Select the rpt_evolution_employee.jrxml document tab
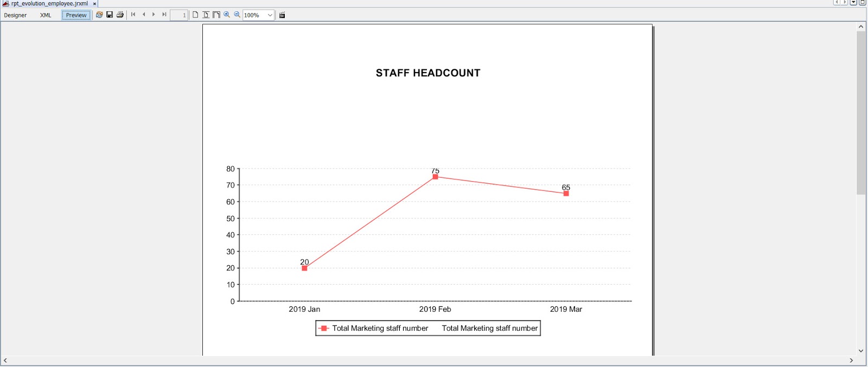The width and height of the screenshot is (868, 367). coord(49,3)
